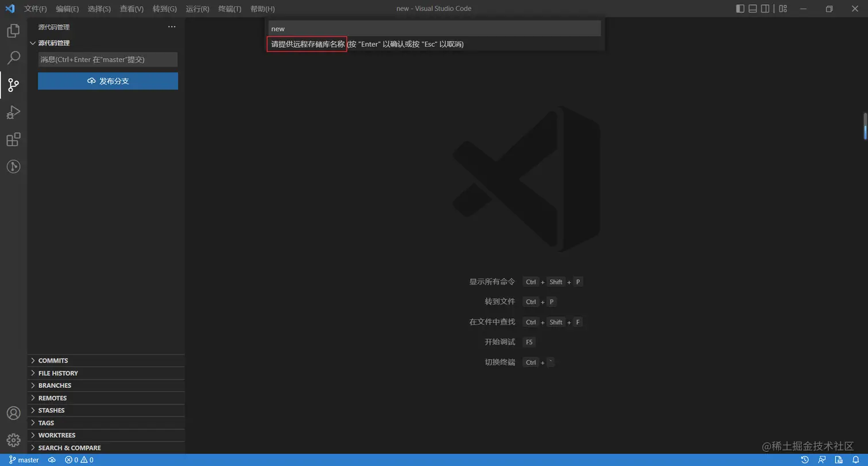Click the feedback person status bar icon
868x466 pixels.
point(822,460)
